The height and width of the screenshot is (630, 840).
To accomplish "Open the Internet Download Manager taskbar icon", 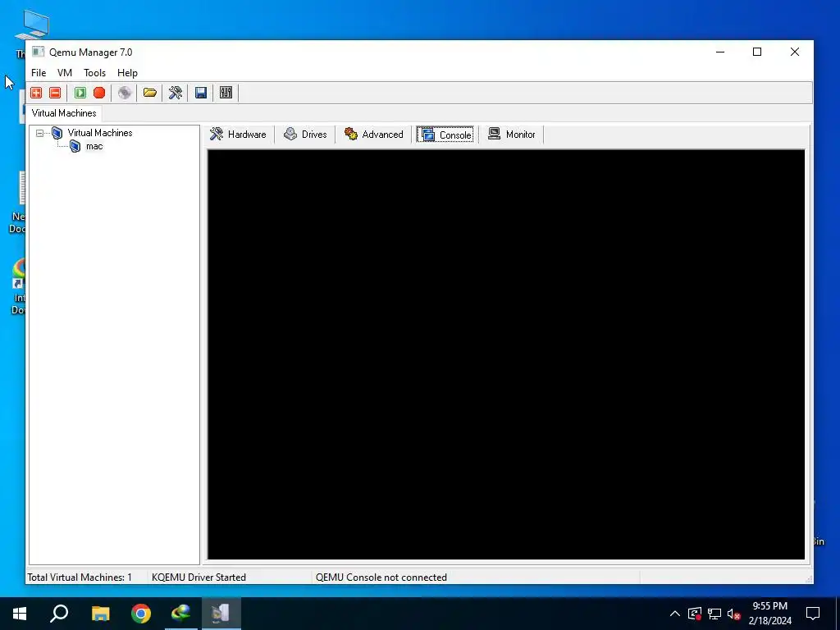I will [181, 614].
